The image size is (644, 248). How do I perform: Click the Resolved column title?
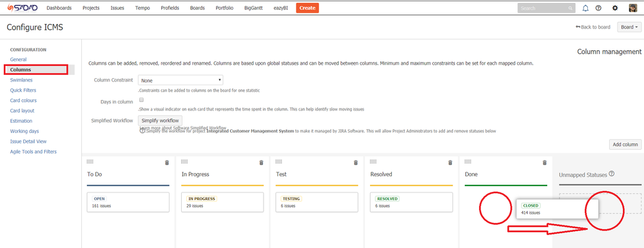(x=381, y=174)
